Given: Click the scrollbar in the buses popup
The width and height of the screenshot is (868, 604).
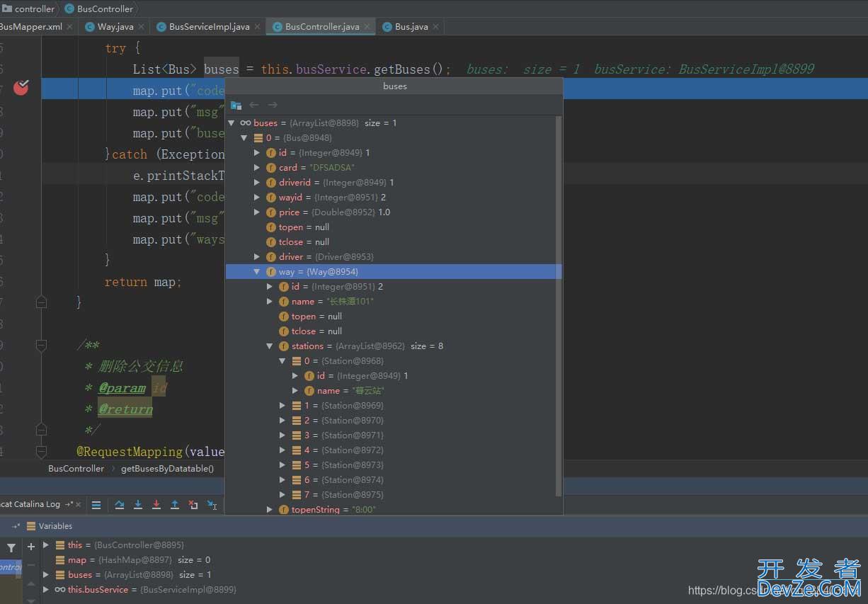Looking at the screenshot, I should (x=559, y=304).
